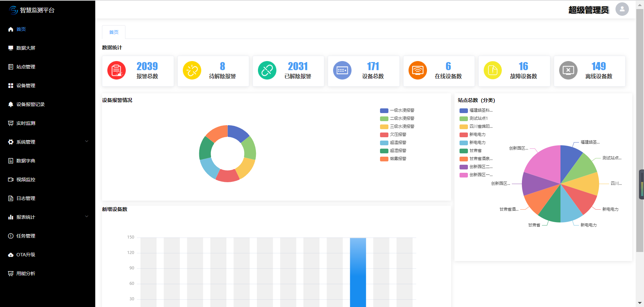Click the 超级管理员 username
The width and height of the screenshot is (644, 307).
pos(588,10)
